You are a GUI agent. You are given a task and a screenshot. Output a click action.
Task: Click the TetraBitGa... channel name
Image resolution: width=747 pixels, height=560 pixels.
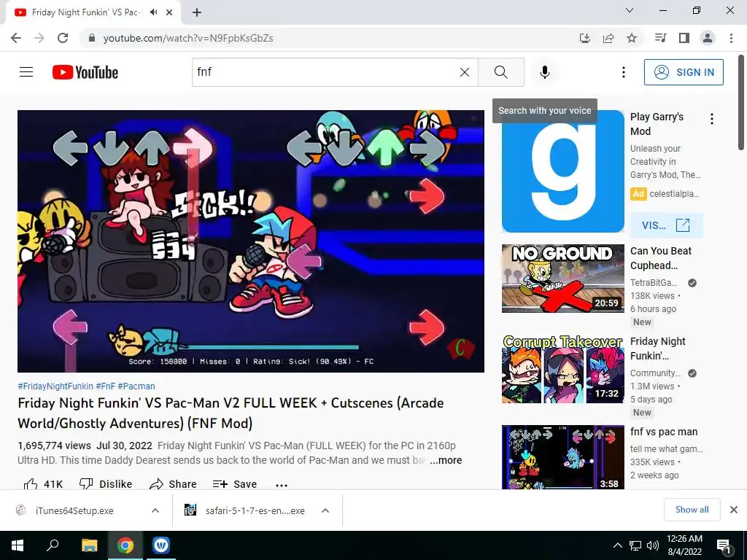coord(654,283)
